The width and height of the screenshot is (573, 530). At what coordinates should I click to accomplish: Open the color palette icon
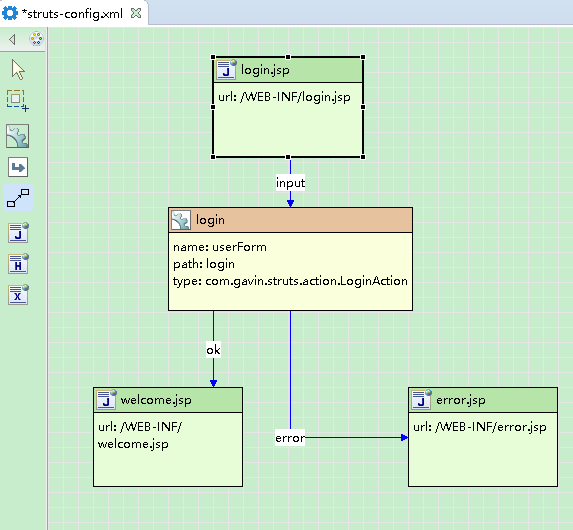tap(36, 39)
